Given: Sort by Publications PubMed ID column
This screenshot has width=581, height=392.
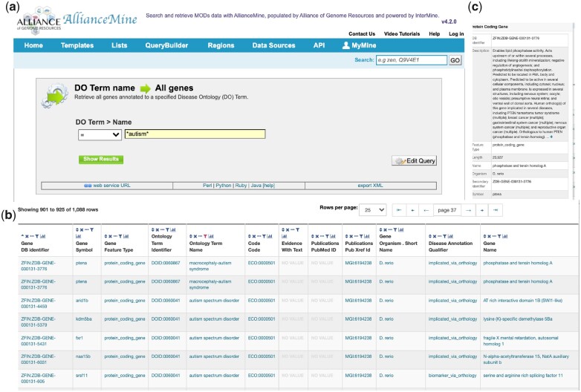Looking at the screenshot, I should click(x=313, y=236).
